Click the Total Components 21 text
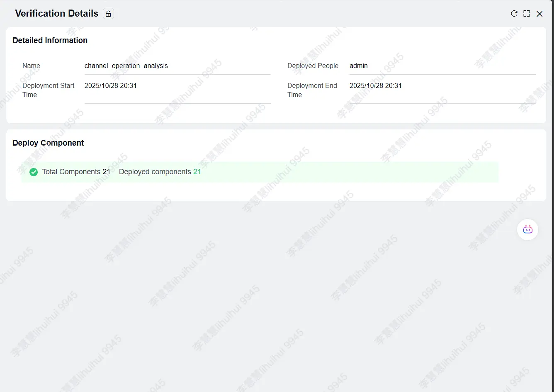The width and height of the screenshot is (554, 392). point(76,172)
